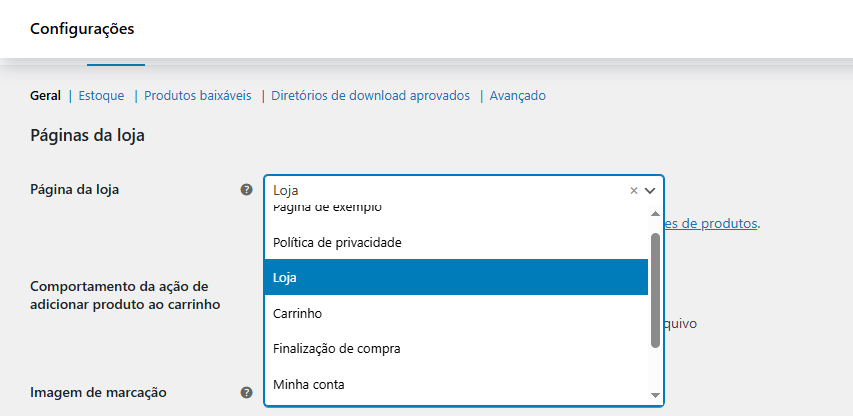Collapse the Página da loja dropdown chevron
853x416 pixels.
[x=650, y=190]
